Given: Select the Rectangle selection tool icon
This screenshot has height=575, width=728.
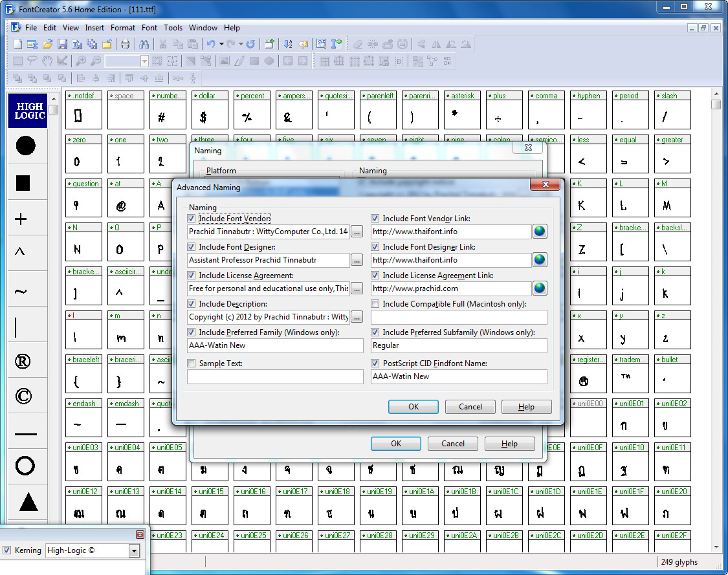Looking at the screenshot, I should pos(17,61).
